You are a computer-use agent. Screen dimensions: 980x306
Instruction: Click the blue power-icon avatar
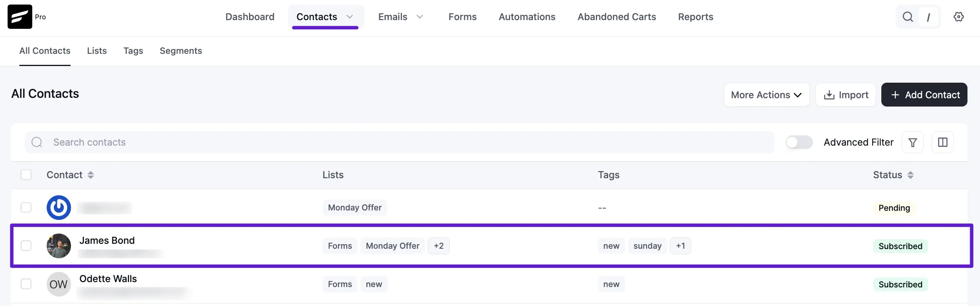click(x=58, y=207)
